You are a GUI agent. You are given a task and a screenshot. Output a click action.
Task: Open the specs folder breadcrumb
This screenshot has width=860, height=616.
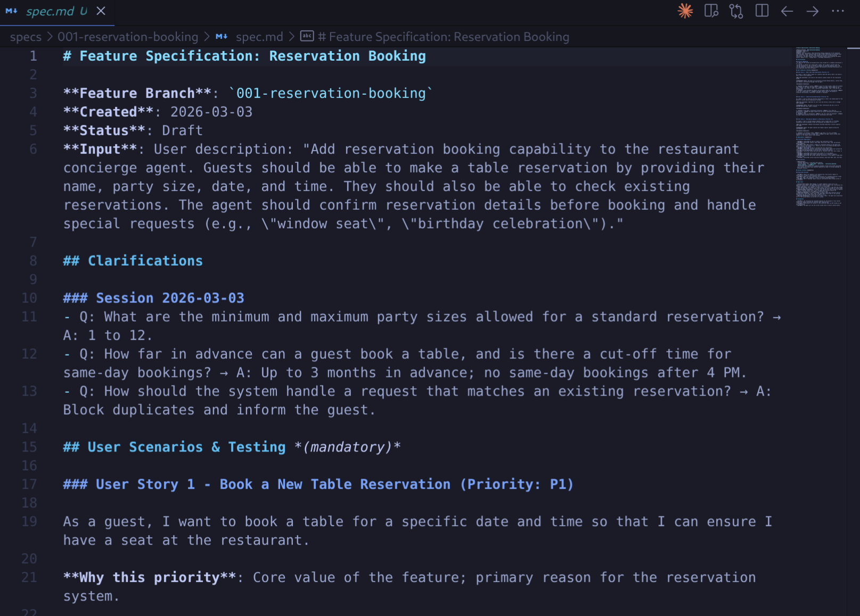[x=26, y=37]
